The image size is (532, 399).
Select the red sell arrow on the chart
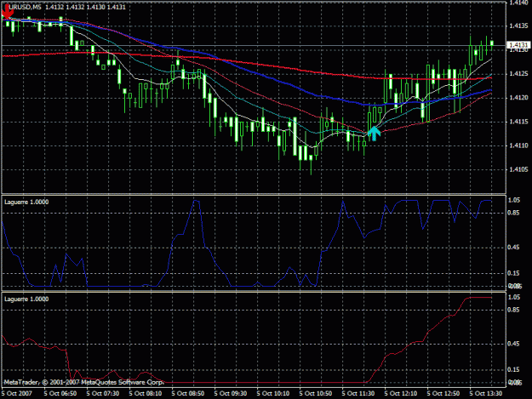[7, 11]
